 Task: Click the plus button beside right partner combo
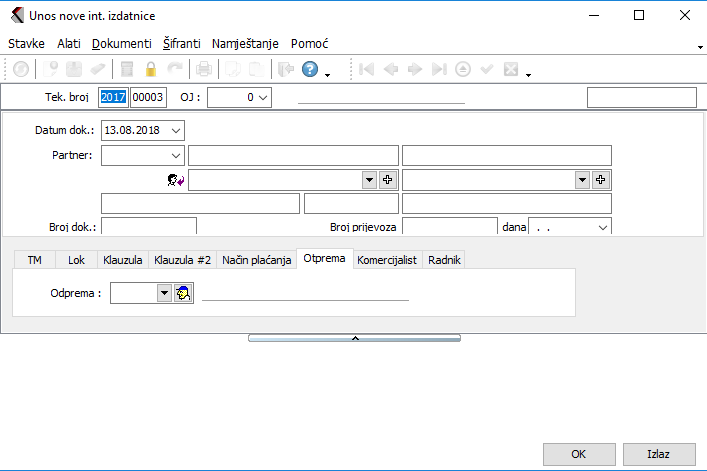(x=601, y=179)
